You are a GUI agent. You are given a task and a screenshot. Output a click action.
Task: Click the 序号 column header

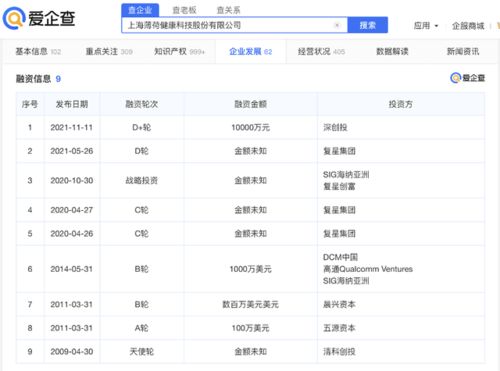[x=30, y=104]
